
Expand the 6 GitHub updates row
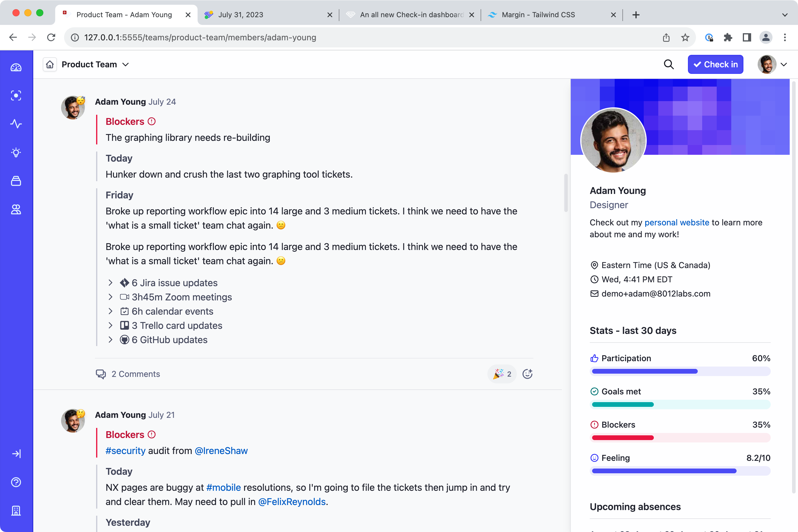[110, 340]
